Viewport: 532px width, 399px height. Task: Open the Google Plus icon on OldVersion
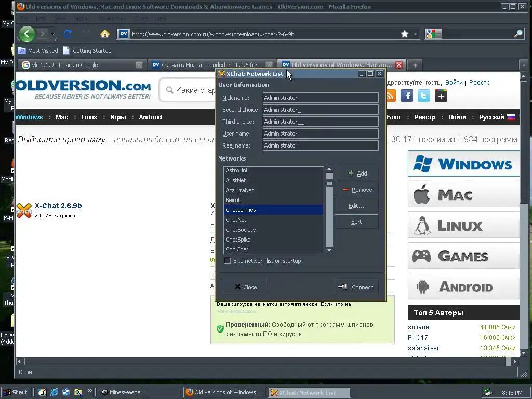pyautogui.click(x=441, y=96)
